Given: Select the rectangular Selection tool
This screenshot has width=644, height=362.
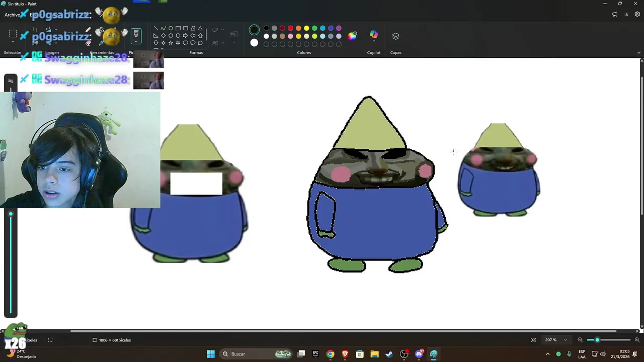Looking at the screenshot, I should click(13, 34).
